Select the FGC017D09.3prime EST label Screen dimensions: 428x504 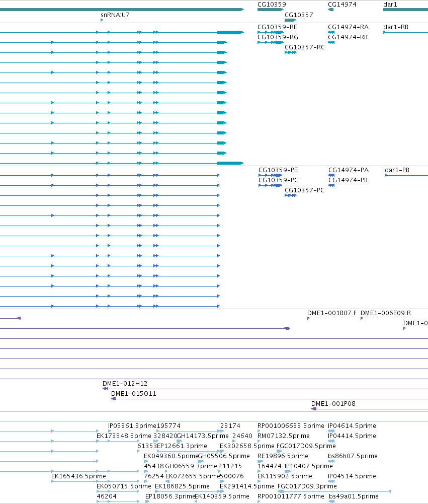(307, 486)
